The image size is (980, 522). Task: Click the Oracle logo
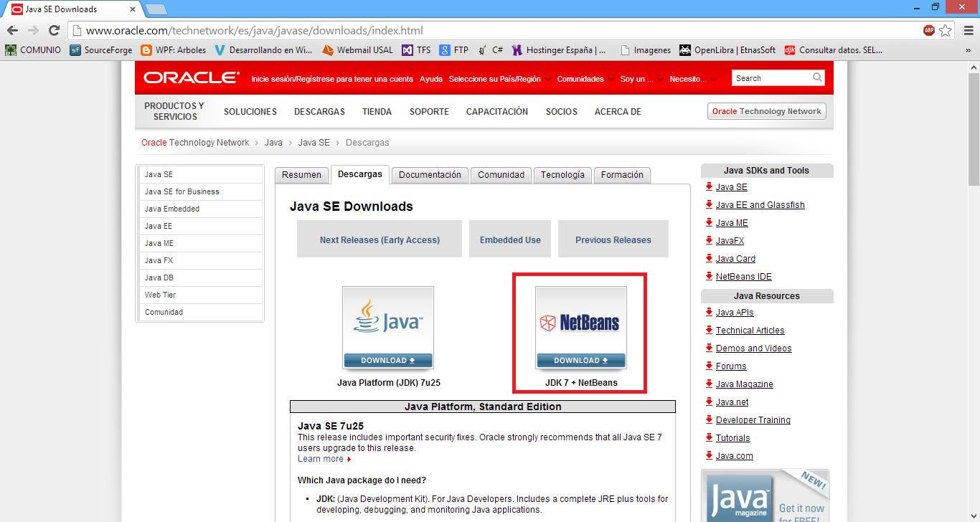pos(192,77)
